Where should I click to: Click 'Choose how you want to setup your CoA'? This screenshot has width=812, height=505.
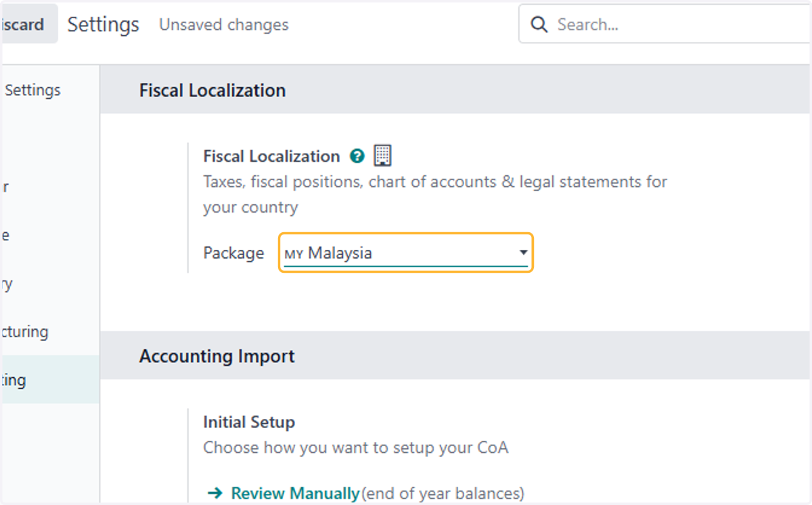[x=356, y=447]
